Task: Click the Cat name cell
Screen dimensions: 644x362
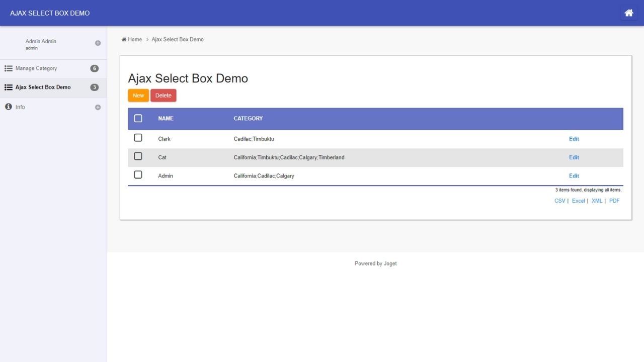Action: click(x=162, y=157)
